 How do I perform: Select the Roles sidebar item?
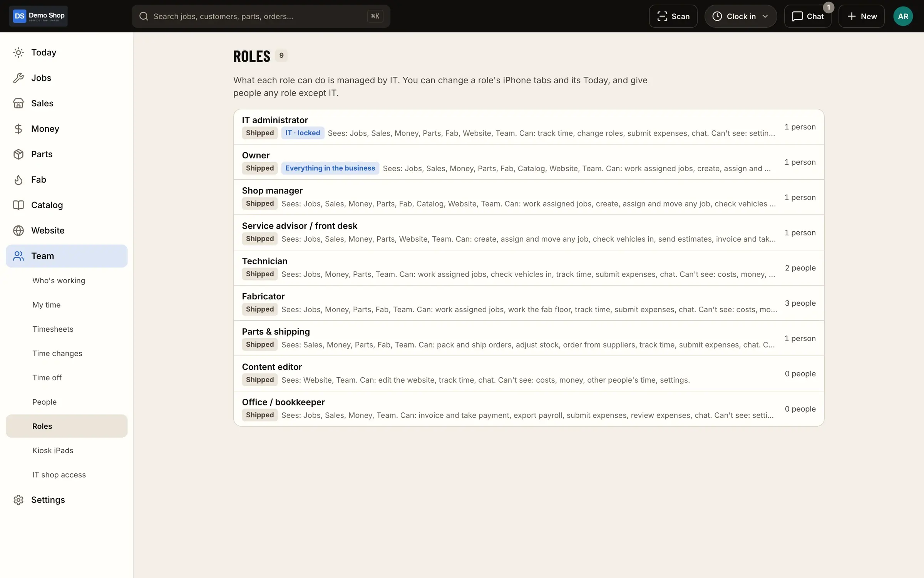[67, 426]
